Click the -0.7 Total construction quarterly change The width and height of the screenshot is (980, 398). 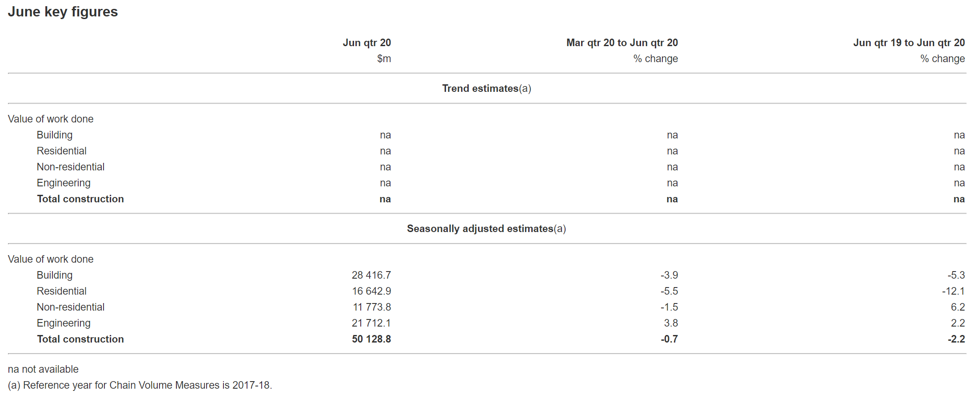click(x=669, y=339)
